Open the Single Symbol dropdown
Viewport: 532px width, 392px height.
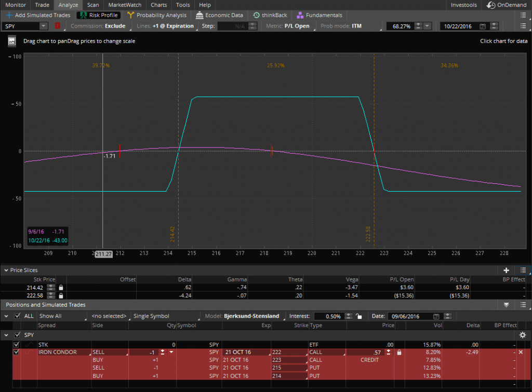click(166, 316)
